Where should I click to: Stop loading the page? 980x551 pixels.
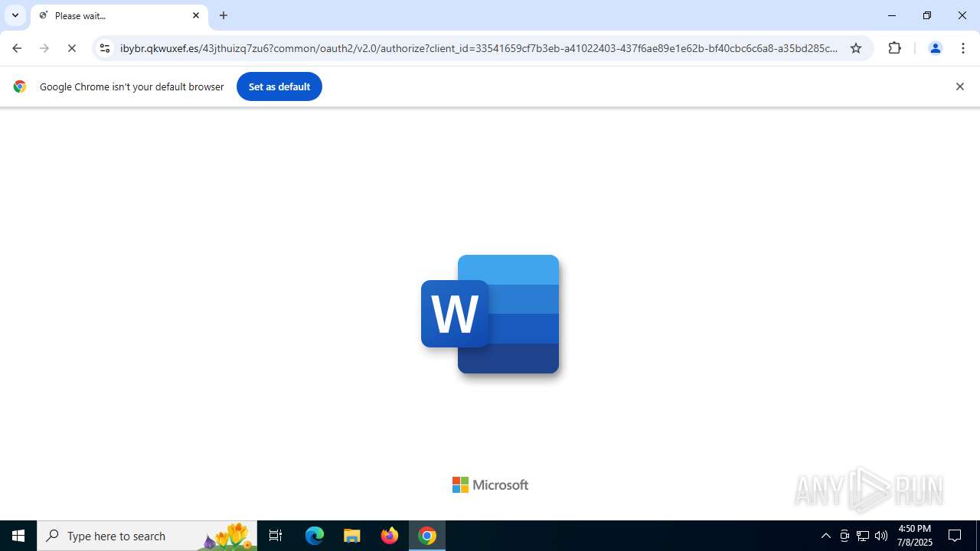point(72,48)
